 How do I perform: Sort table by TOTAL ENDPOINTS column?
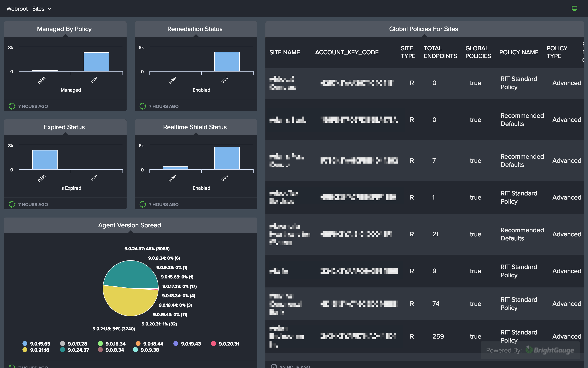tap(440, 52)
